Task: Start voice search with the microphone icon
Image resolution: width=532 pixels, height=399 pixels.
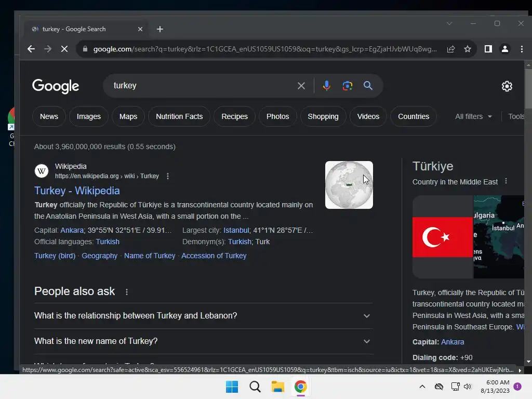Action: [326, 86]
